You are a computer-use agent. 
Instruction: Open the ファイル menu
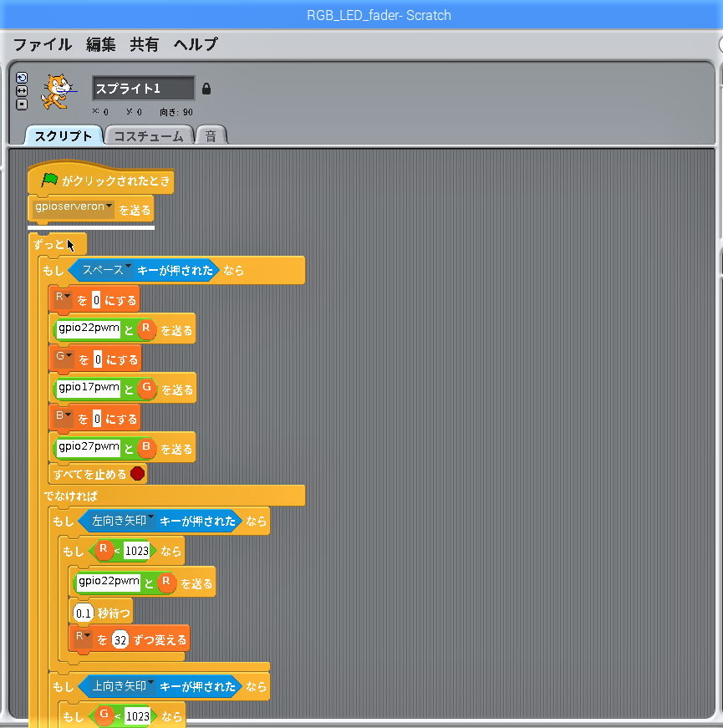click(43, 44)
